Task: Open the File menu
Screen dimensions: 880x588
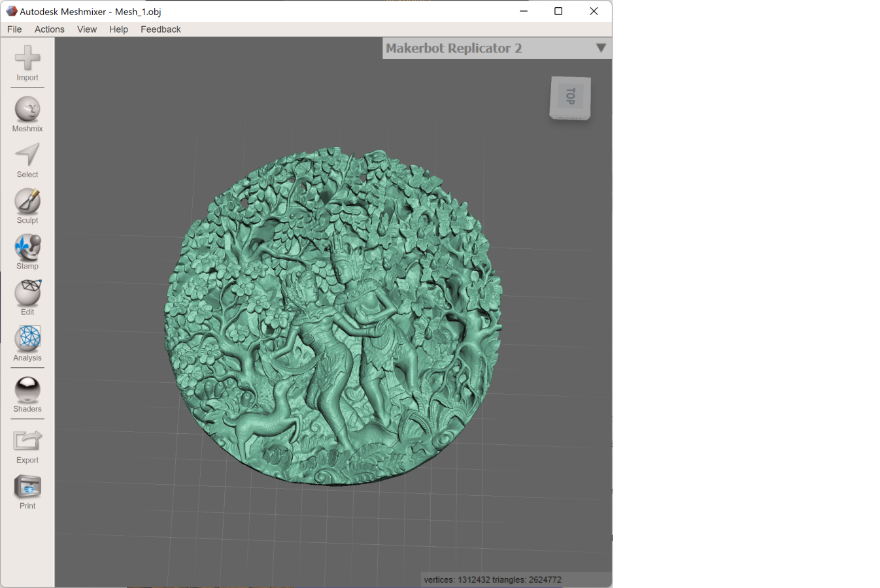Action: 14,29
